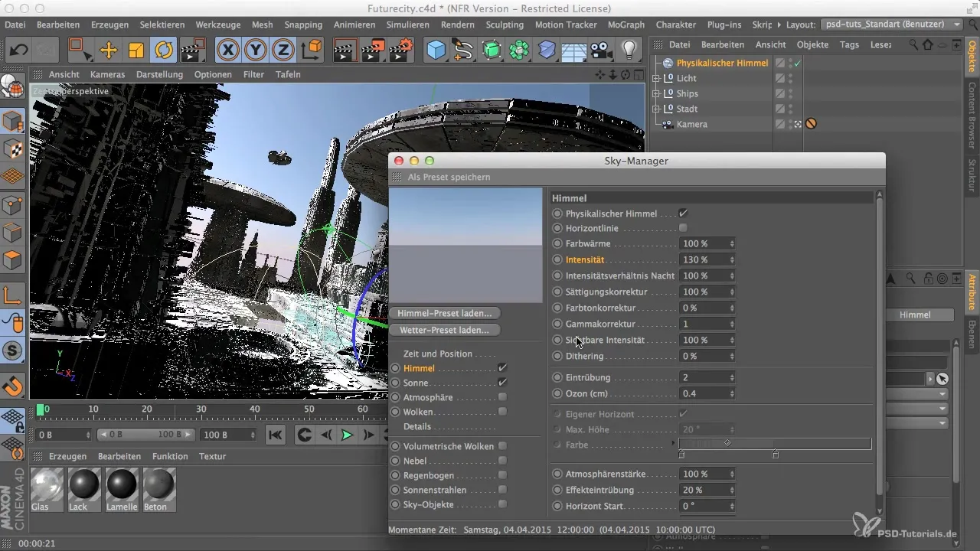Select the live selection tool icon

(x=80, y=51)
